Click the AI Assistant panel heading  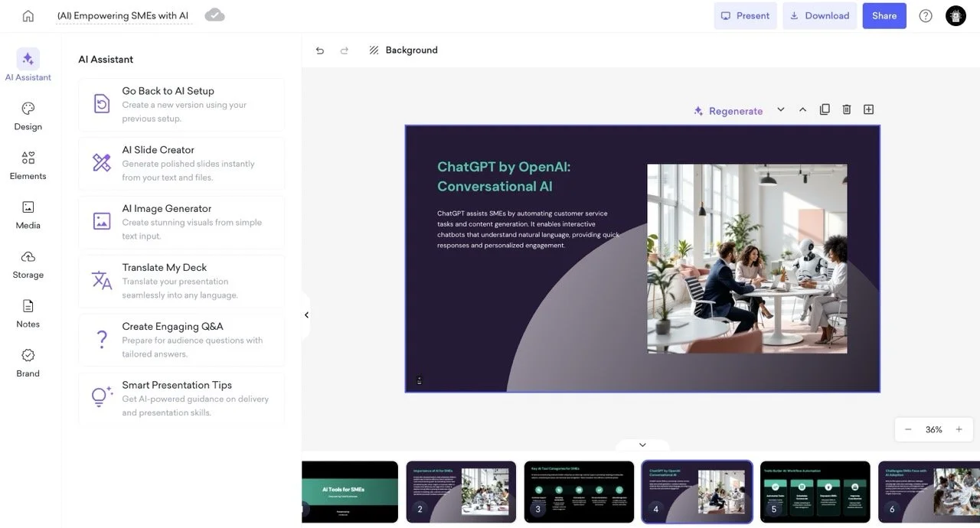[106, 60]
